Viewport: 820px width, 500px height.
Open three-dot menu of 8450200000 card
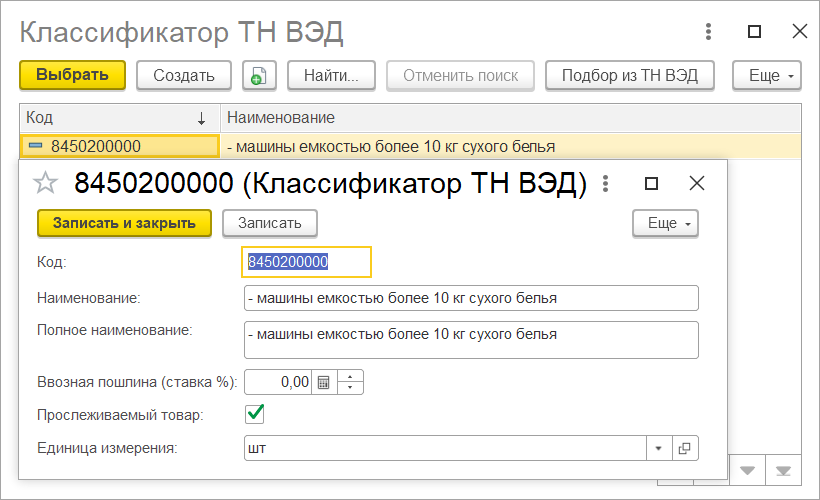[x=605, y=184]
